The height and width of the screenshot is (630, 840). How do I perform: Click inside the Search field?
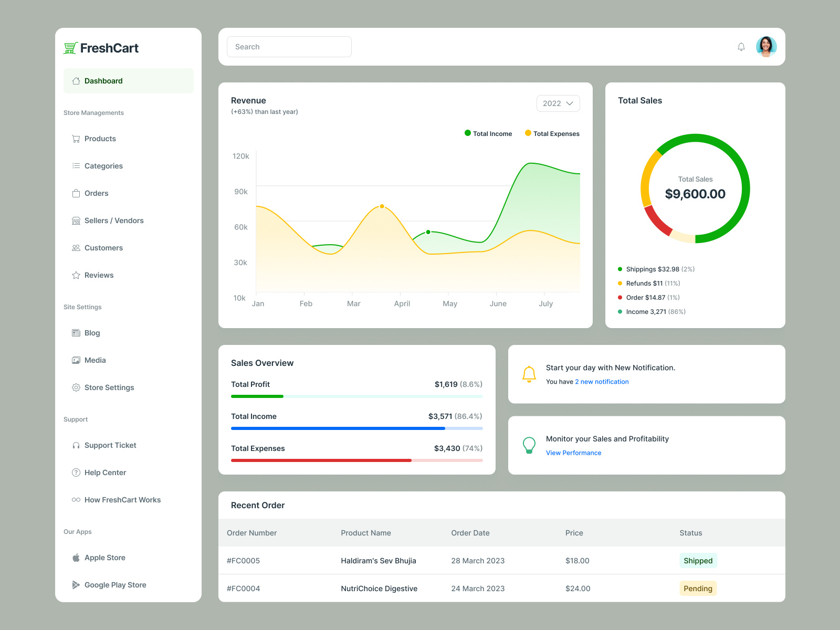click(x=289, y=46)
